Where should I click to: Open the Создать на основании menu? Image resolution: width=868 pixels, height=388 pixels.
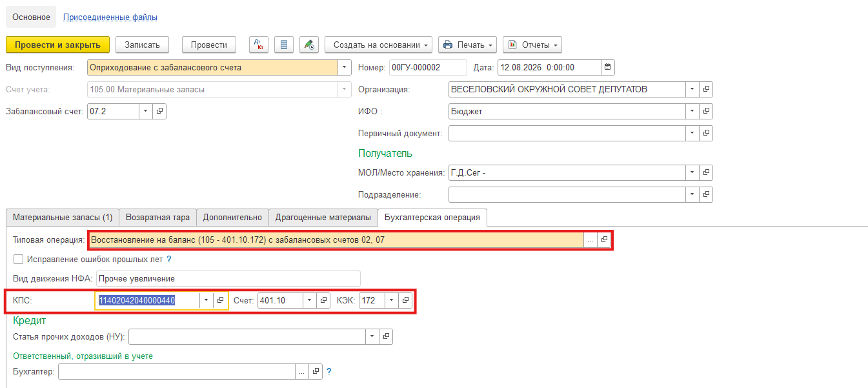tap(378, 45)
